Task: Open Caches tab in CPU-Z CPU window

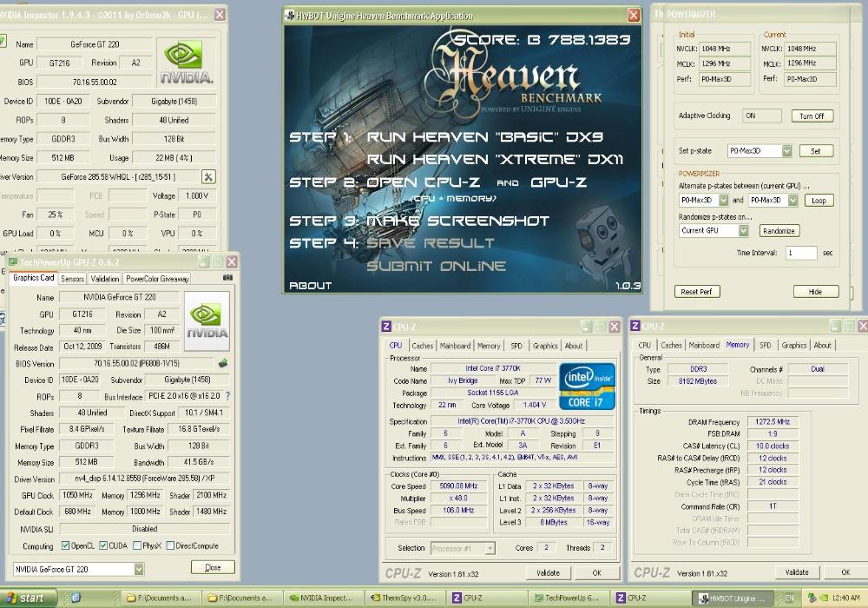Action: pos(423,346)
